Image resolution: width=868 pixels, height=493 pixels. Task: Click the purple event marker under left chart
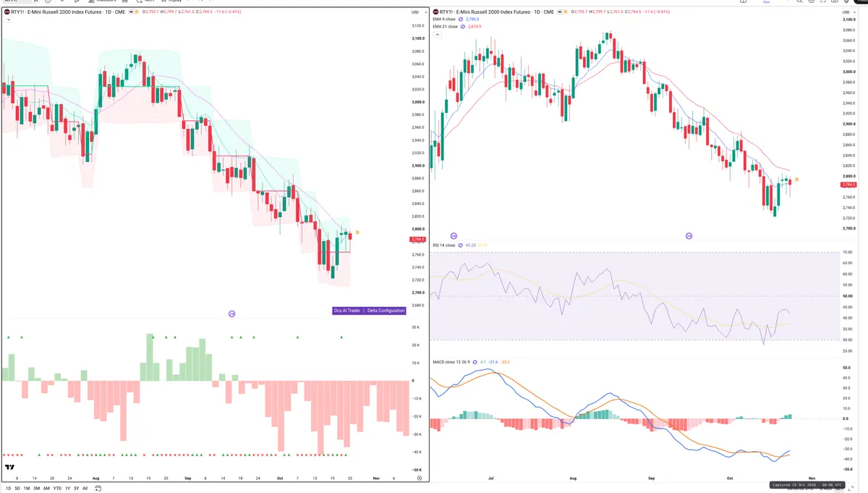point(231,313)
